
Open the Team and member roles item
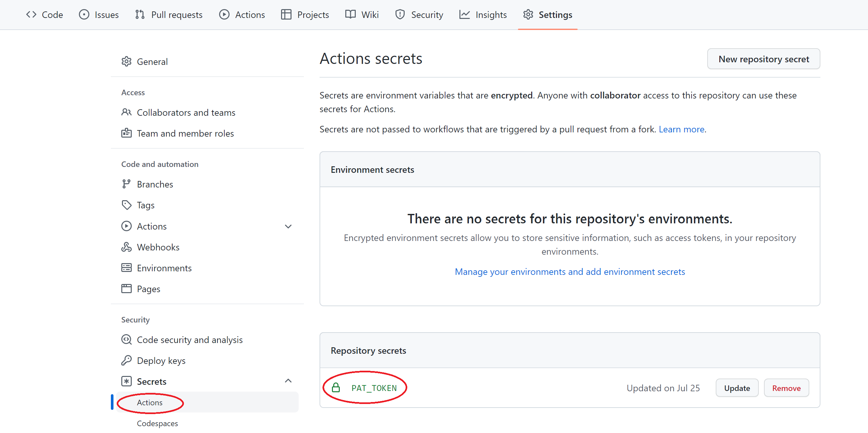pyautogui.click(x=185, y=133)
